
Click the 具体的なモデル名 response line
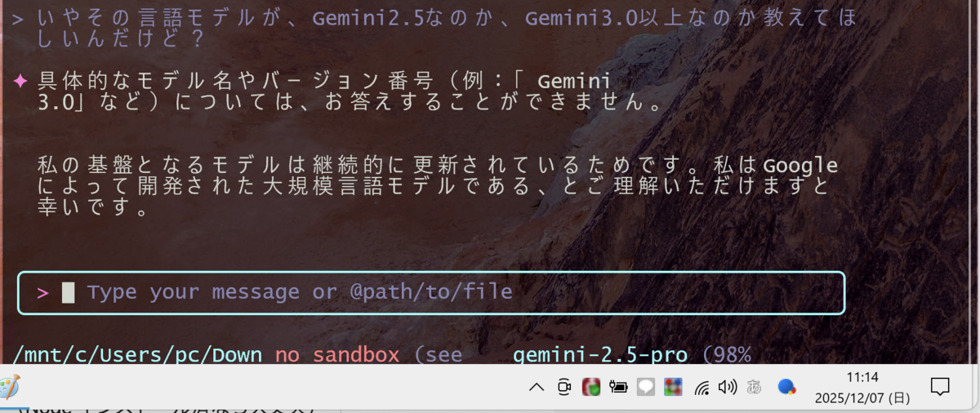[324, 81]
